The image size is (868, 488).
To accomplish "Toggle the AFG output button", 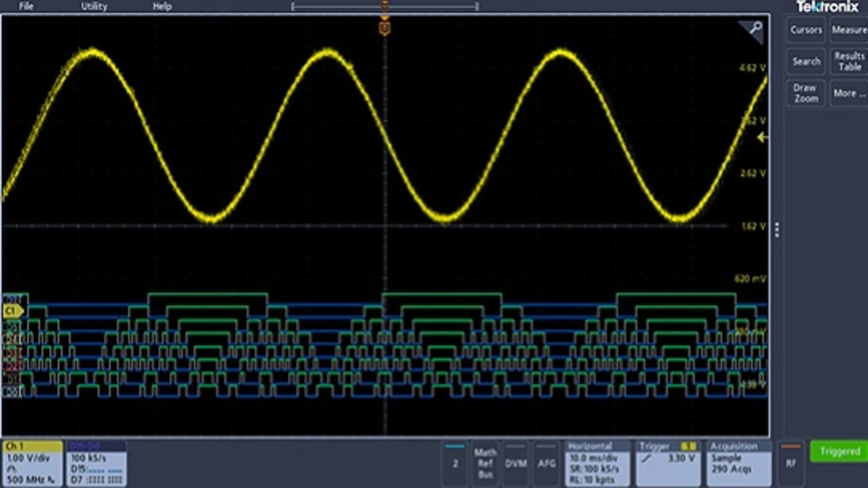I will pyautogui.click(x=546, y=463).
